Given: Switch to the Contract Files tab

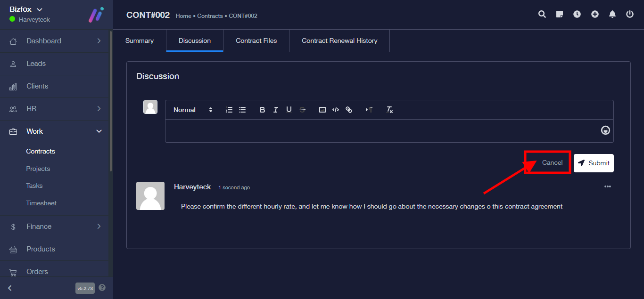Looking at the screenshot, I should pyautogui.click(x=256, y=40).
